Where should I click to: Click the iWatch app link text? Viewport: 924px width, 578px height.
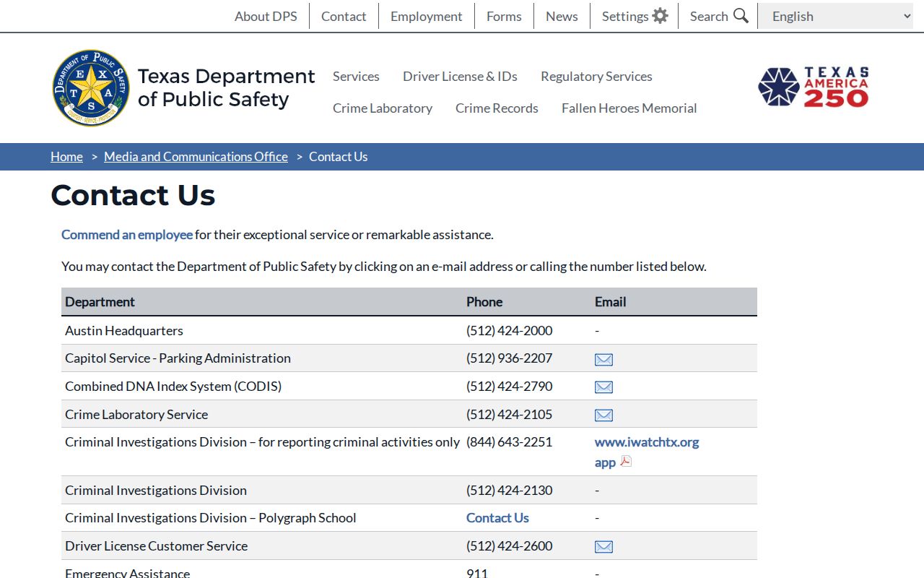605,462
